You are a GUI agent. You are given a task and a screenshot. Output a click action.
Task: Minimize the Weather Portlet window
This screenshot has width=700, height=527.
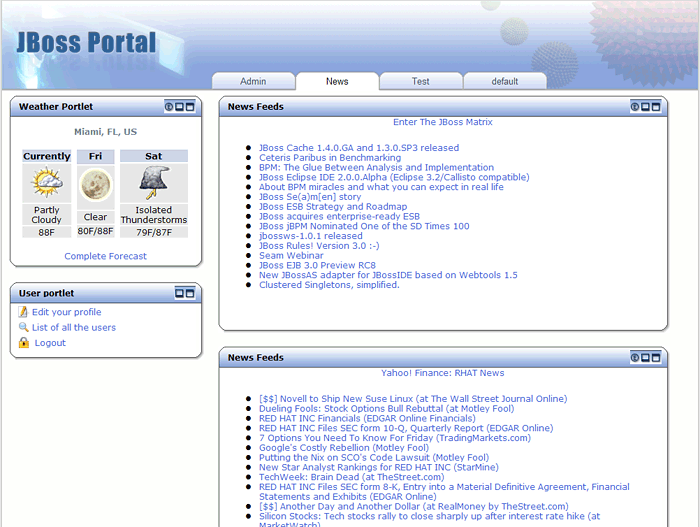[179, 107]
